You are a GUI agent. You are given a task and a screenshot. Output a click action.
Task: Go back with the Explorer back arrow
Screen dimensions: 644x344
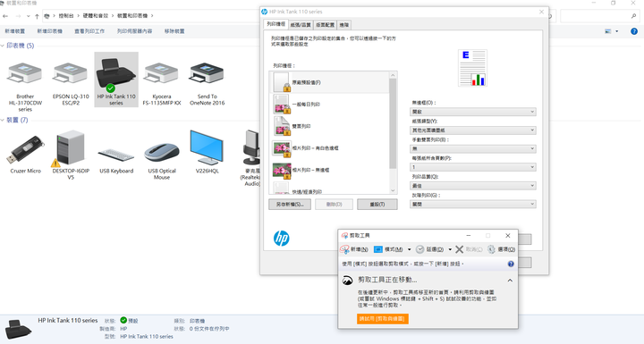(x=5, y=16)
